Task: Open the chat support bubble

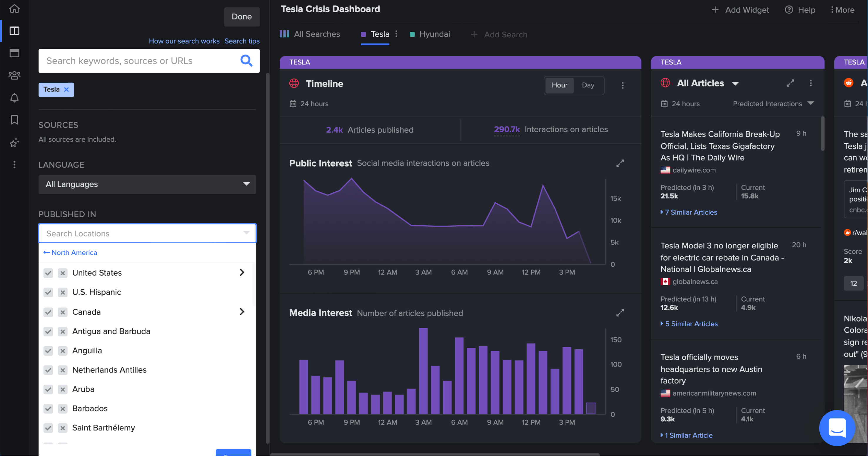Action: point(837,428)
